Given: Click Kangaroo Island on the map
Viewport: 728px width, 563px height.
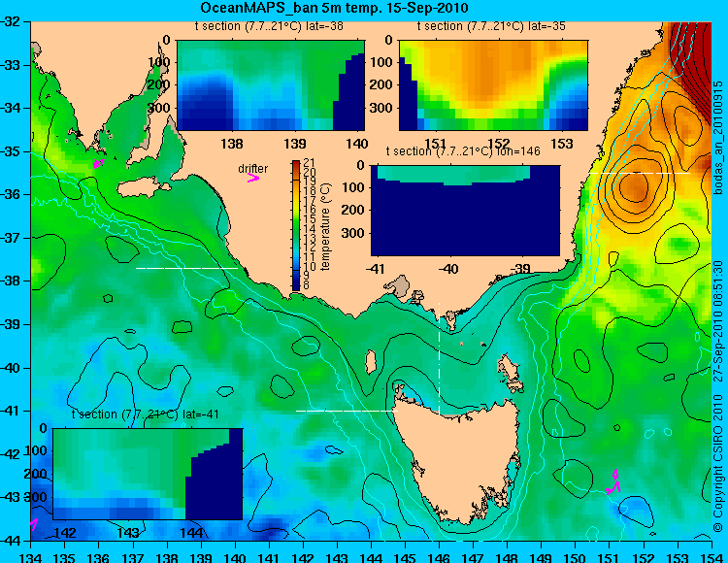Looking at the screenshot, I should pos(143,188).
